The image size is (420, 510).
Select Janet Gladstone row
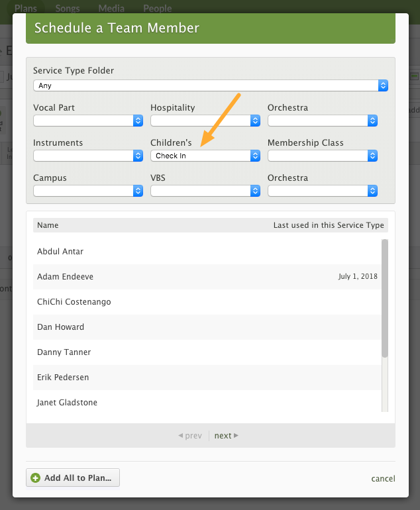[207, 402]
